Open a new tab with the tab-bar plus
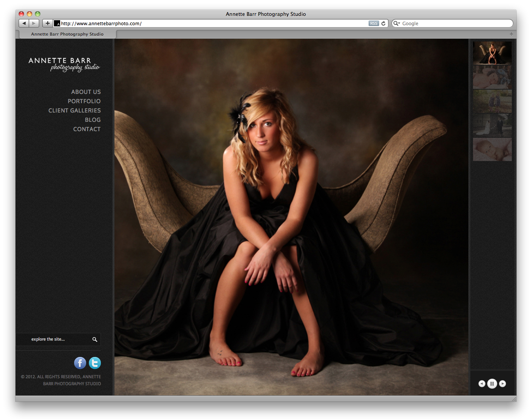 (511, 34)
